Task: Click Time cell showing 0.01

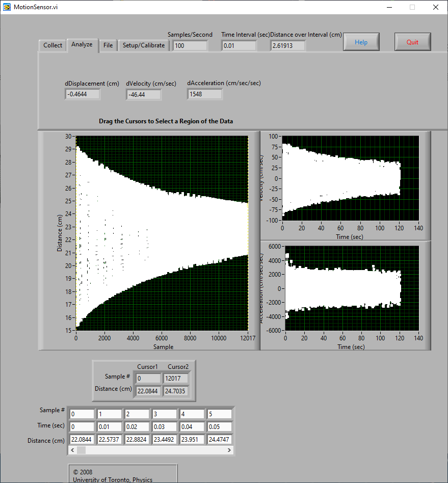Action: click(x=110, y=426)
